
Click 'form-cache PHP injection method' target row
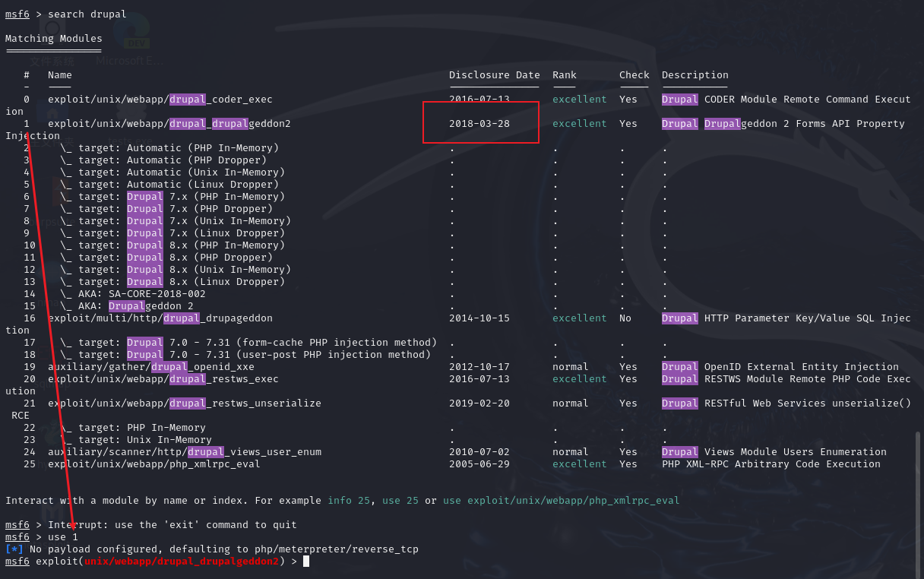pyautogui.click(x=248, y=343)
